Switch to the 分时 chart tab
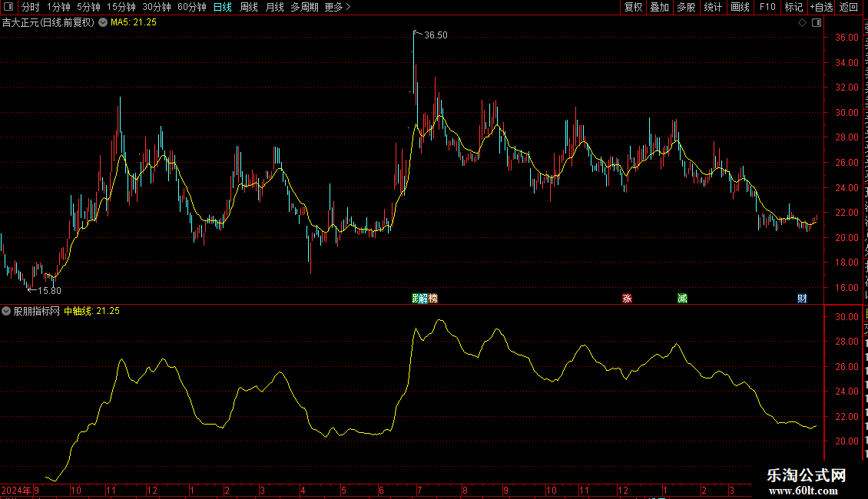This screenshot has height=499, width=868. point(31,7)
